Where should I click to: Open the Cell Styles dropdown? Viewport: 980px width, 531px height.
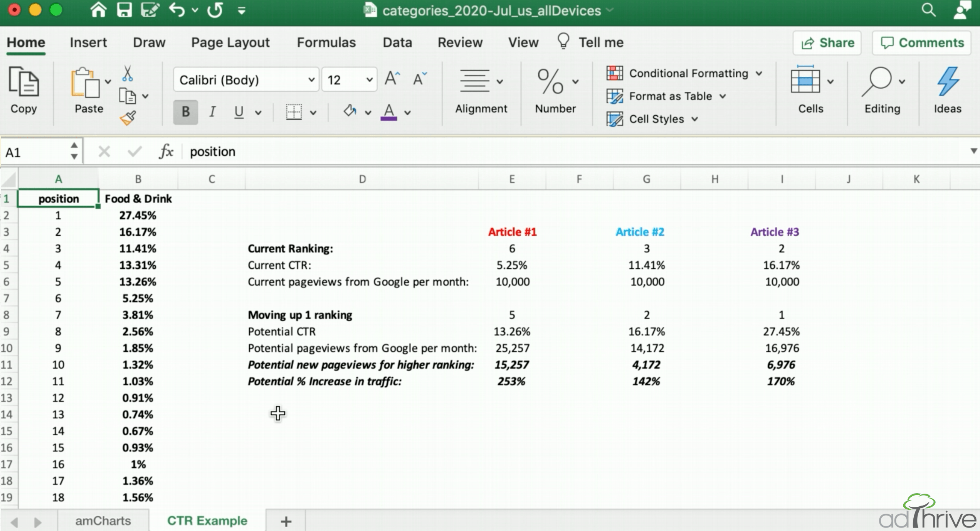[x=652, y=119]
